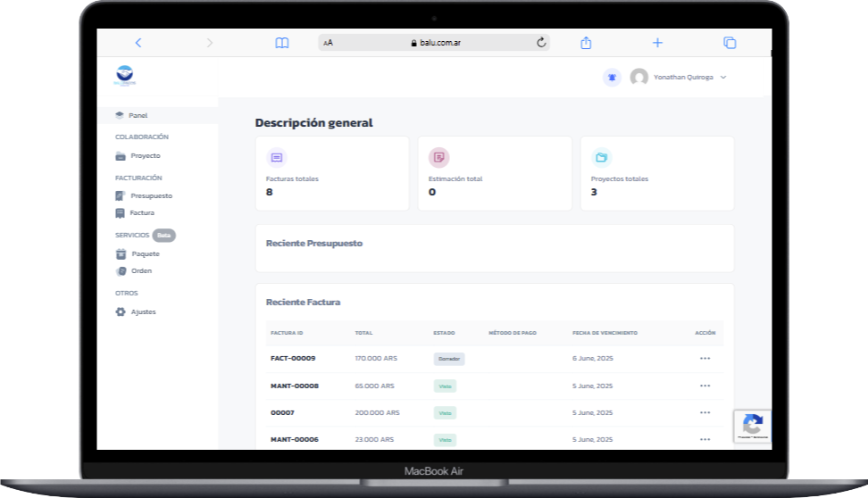The height and width of the screenshot is (498, 868).
Task: Click the Safari back arrow
Action: pyautogui.click(x=138, y=42)
